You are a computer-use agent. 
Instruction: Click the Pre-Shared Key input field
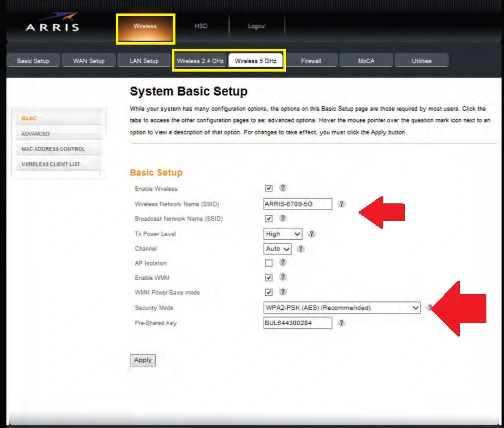pos(297,323)
